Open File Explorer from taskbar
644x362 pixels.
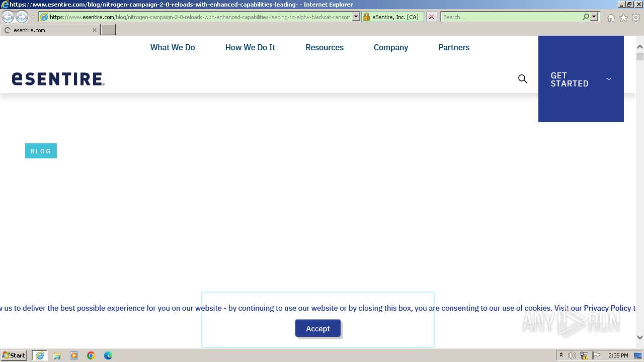click(x=57, y=355)
